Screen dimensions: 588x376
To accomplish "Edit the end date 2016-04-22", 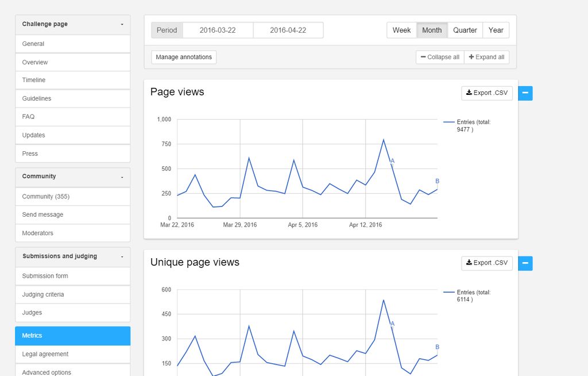I will pos(288,30).
